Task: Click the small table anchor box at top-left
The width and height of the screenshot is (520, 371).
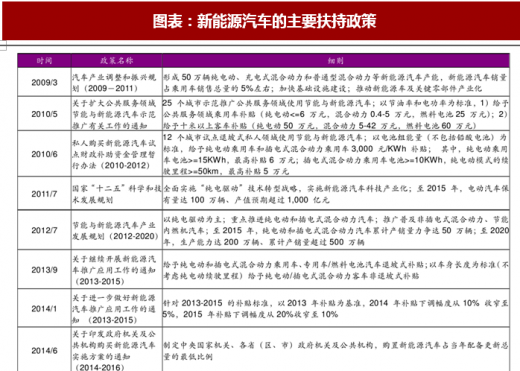Action: pos(3,46)
